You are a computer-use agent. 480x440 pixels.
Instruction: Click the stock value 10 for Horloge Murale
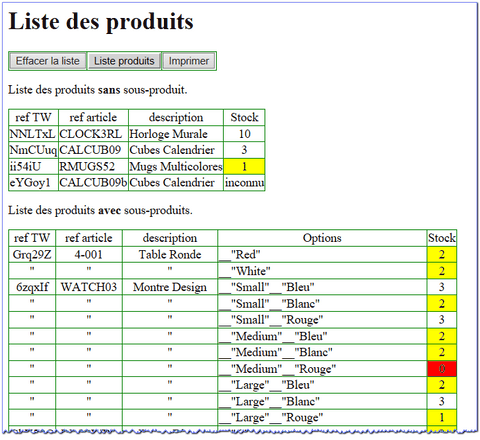[x=244, y=134]
